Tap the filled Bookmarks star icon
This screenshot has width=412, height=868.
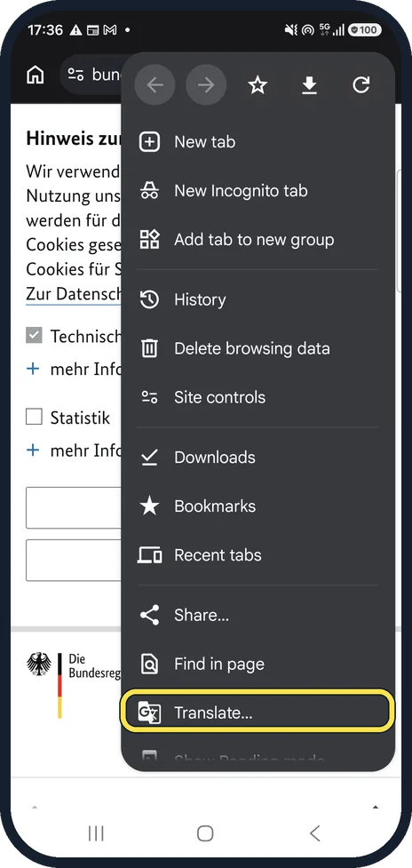point(149,506)
